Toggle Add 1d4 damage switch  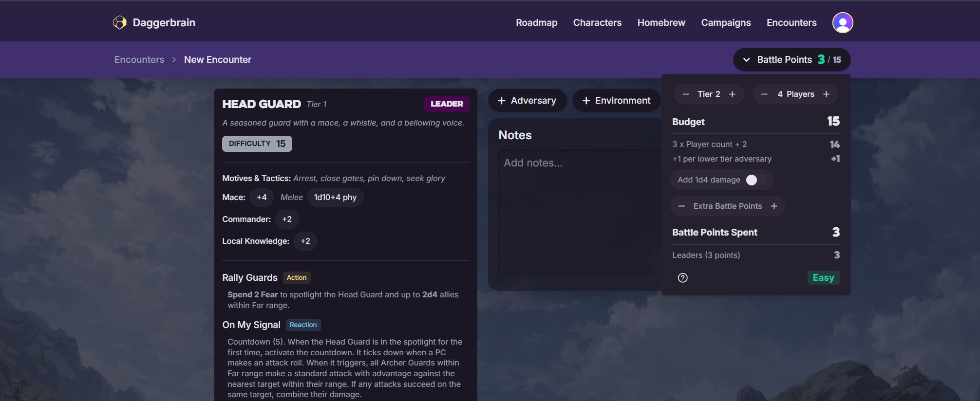755,180
